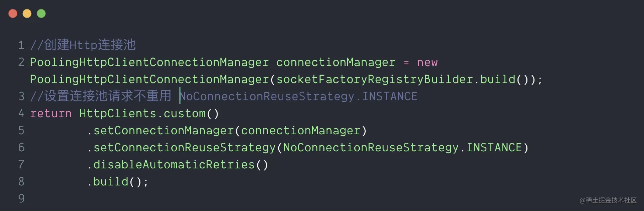Click the red close dot
The image size is (644, 211).
pyautogui.click(x=13, y=13)
